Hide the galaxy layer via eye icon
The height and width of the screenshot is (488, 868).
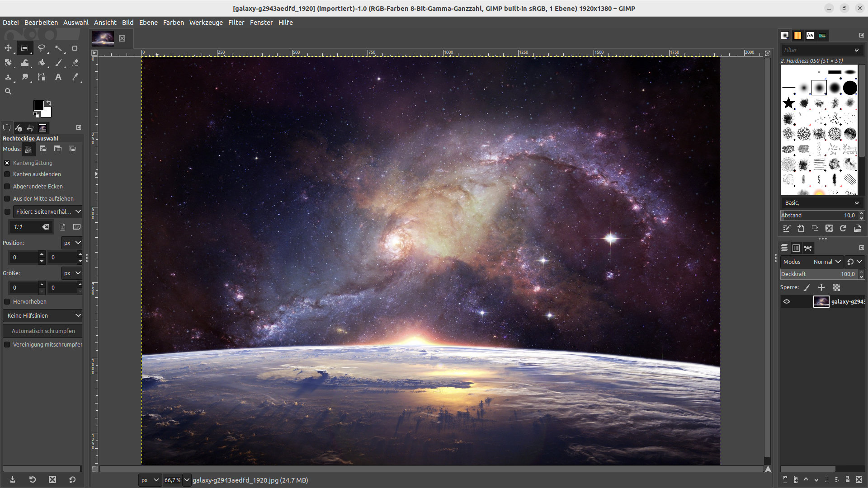tap(787, 302)
